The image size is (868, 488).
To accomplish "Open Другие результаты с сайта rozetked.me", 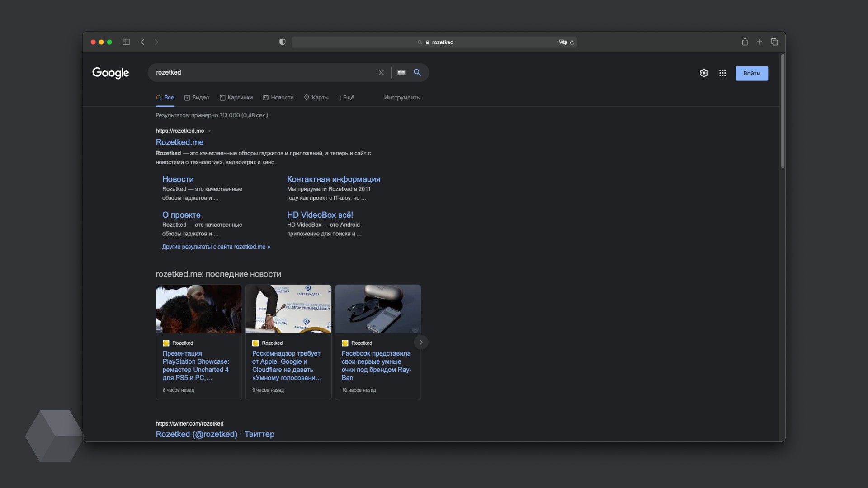I will (x=216, y=247).
